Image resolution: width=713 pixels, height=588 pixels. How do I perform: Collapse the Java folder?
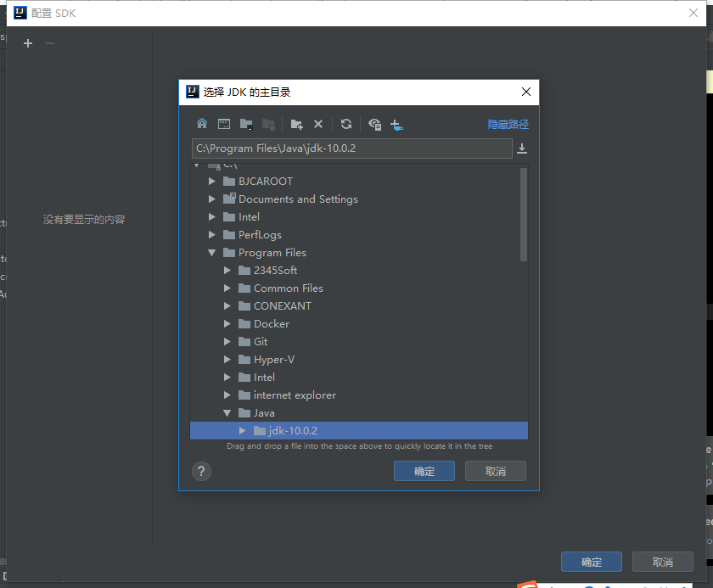pos(227,413)
